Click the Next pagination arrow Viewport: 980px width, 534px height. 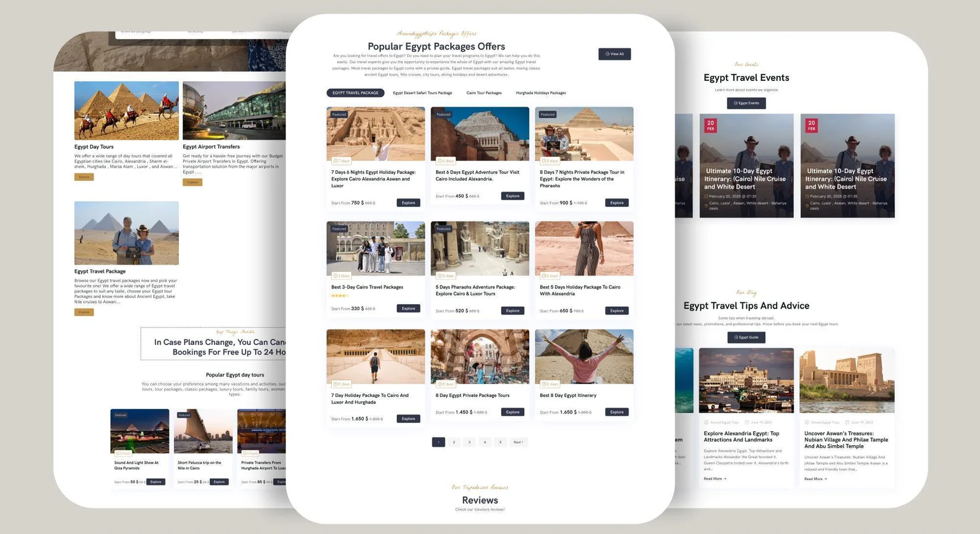click(518, 442)
